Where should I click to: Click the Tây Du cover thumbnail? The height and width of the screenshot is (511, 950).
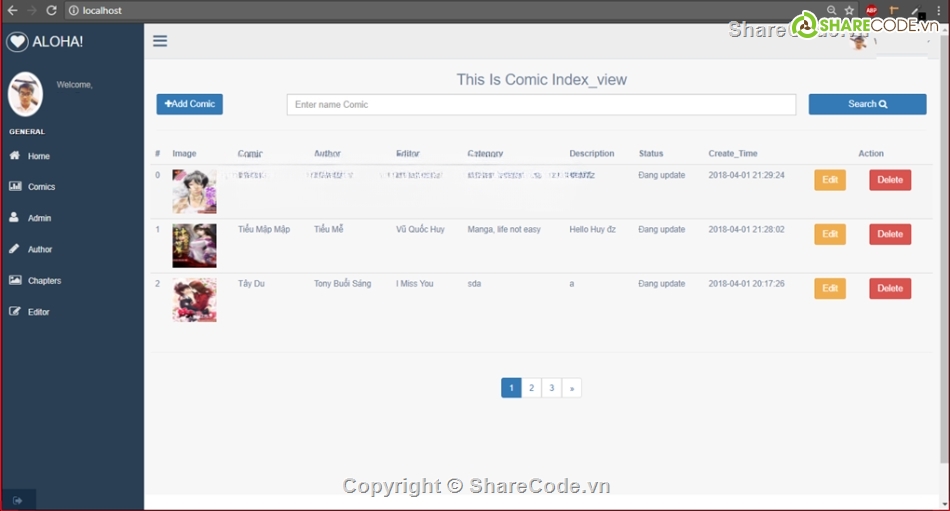[194, 300]
